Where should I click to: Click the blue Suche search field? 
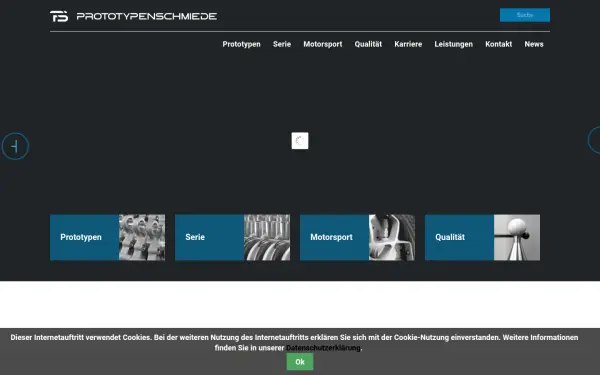click(525, 15)
